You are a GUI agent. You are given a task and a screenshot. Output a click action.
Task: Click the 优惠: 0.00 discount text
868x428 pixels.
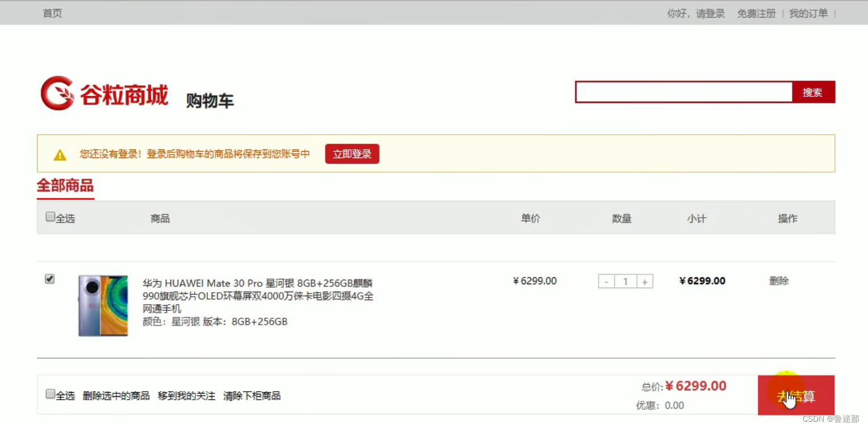pos(660,405)
